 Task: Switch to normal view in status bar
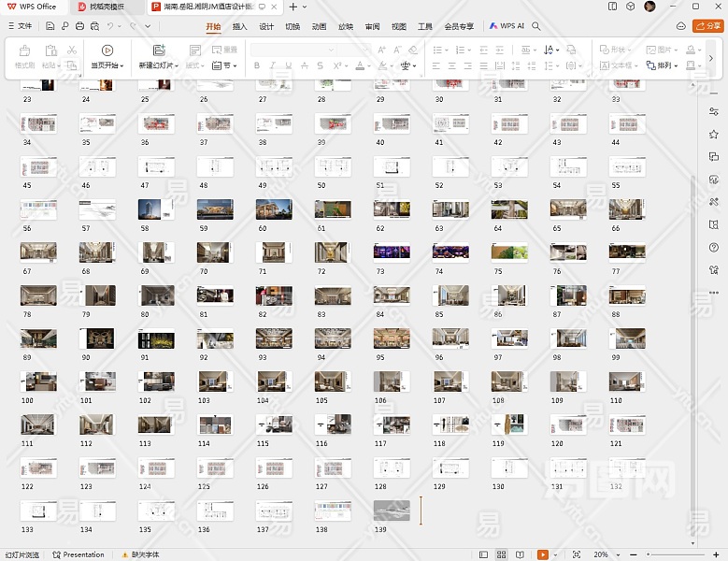pos(484,554)
